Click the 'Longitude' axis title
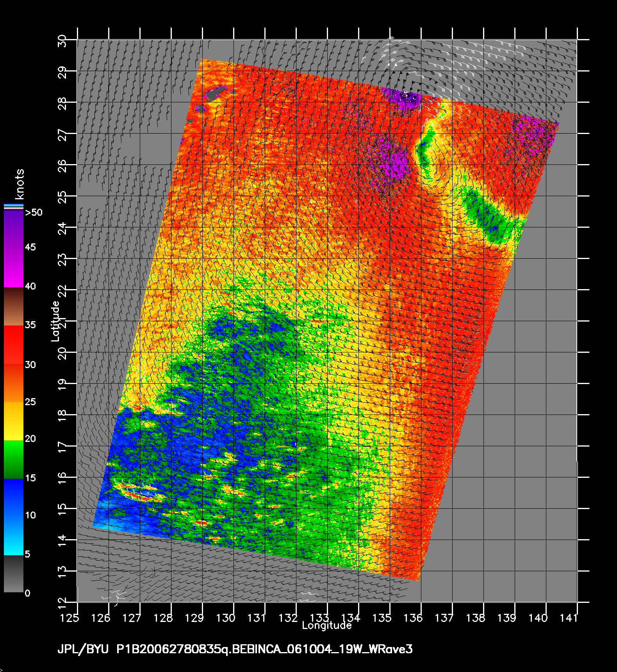 (327, 626)
